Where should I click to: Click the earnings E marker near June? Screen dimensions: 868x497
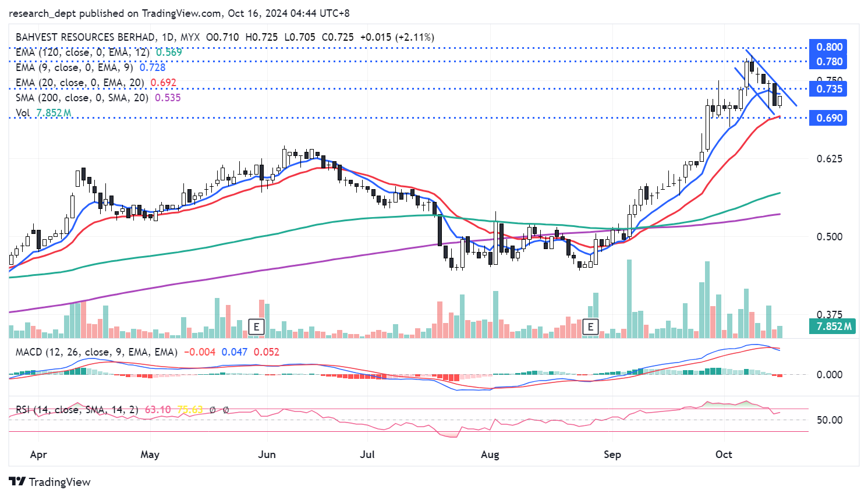coord(256,326)
